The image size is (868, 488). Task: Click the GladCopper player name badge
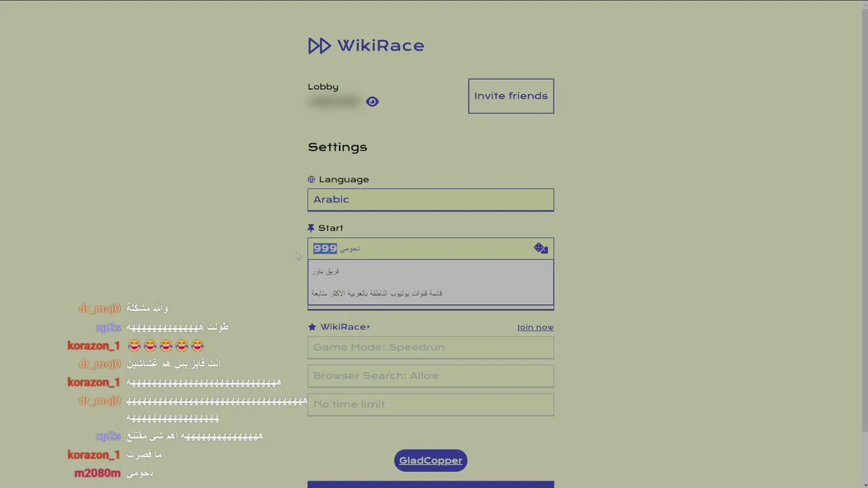[431, 460]
